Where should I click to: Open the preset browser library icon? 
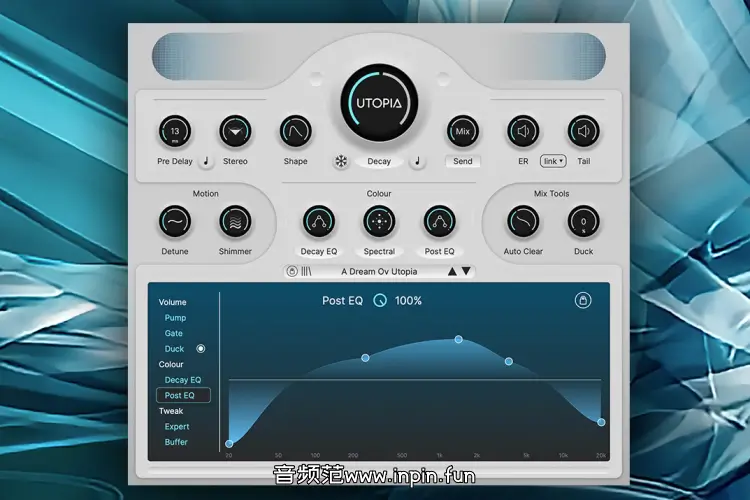(x=306, y=271)
